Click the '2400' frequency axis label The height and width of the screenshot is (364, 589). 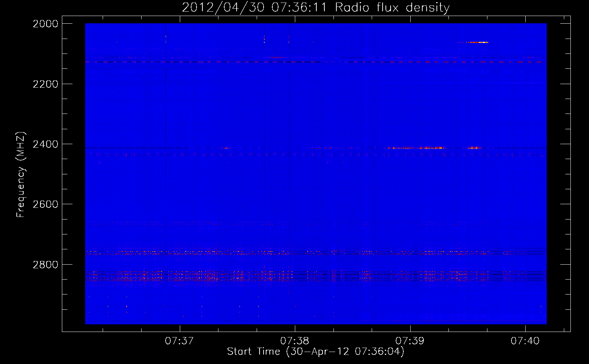[46, 144]
